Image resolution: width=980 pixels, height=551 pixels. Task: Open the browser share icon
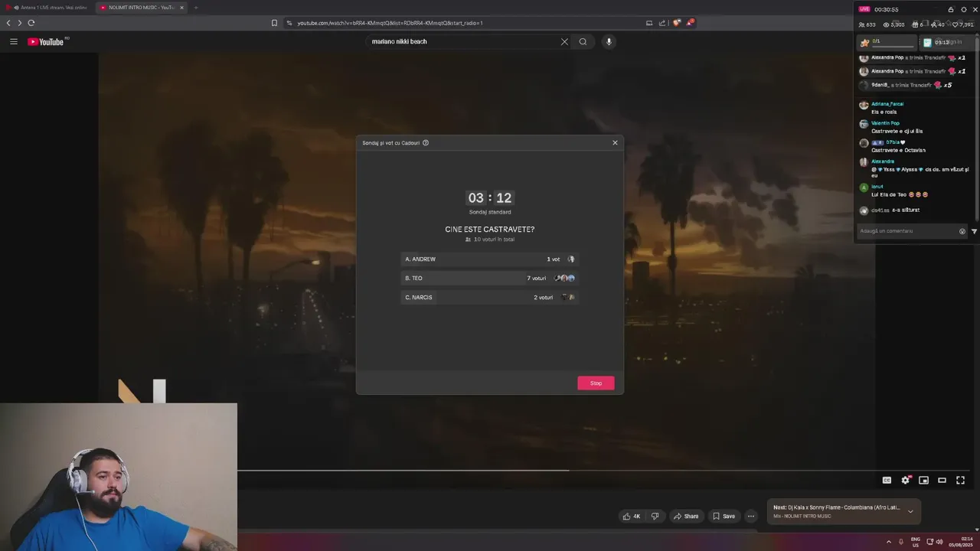click(663, 23)
